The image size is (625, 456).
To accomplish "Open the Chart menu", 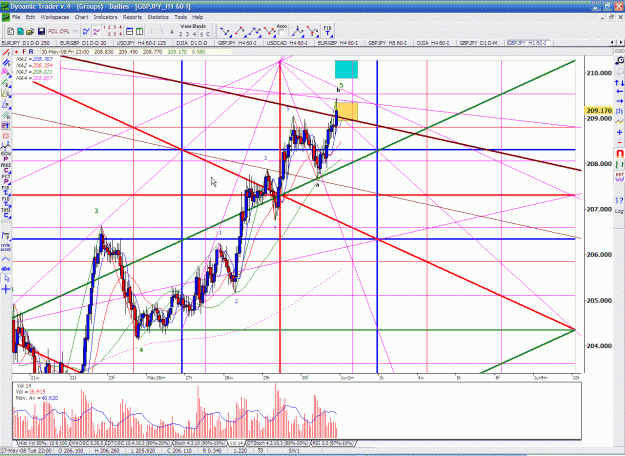I will (81, 17).
